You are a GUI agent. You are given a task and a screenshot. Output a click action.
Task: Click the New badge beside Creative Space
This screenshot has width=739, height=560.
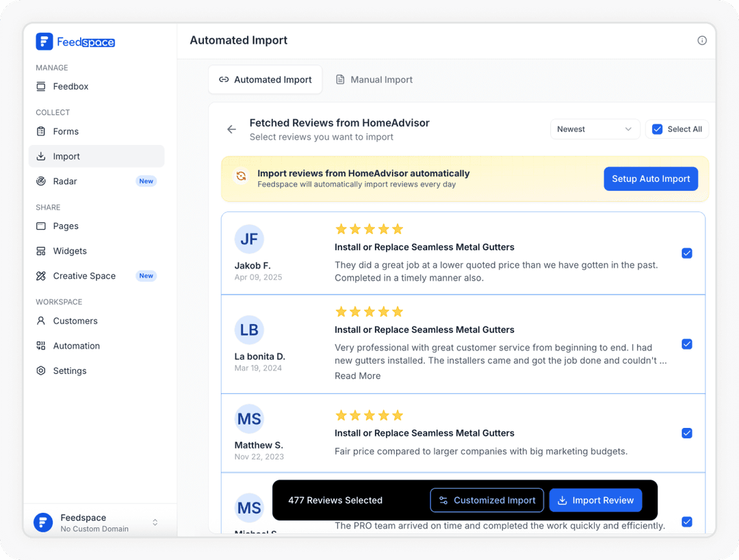(146, 276)
